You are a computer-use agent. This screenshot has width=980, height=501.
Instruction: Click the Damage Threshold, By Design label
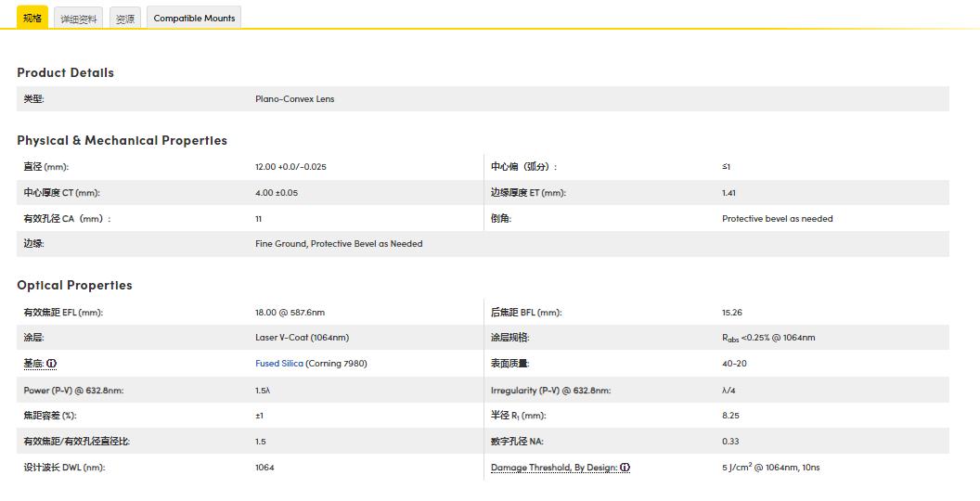pyautogui.click(x=554, y=468)
